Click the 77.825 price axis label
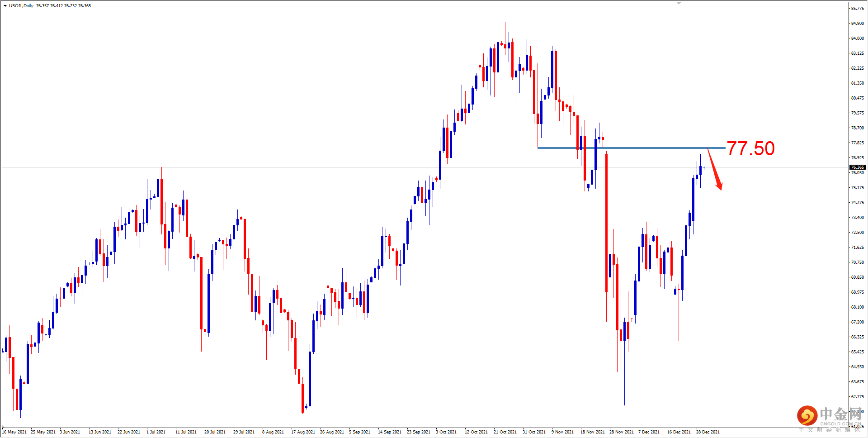Screen dimensions: 868x438 click(858, 143)
